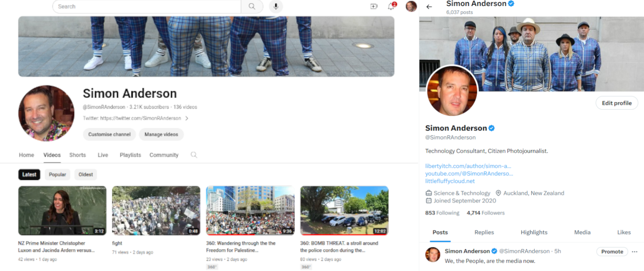Click the YouTube search magnifier button
644x271 pixels.
pos(252,6)
